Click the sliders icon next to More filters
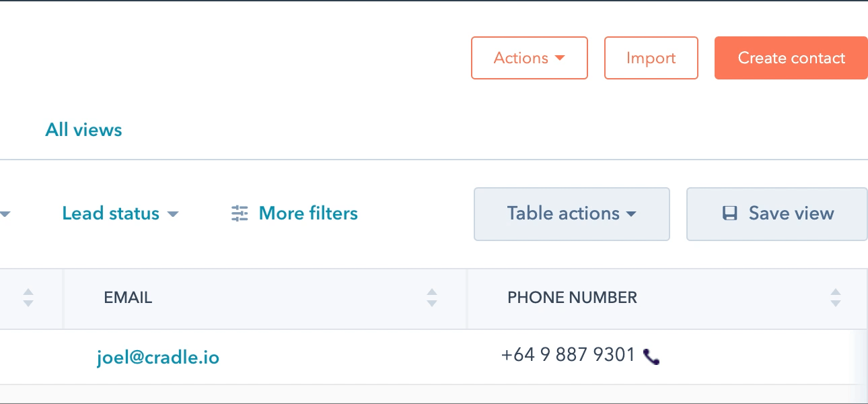This screenshot has width=868, height=404. (x=240, y=214)
